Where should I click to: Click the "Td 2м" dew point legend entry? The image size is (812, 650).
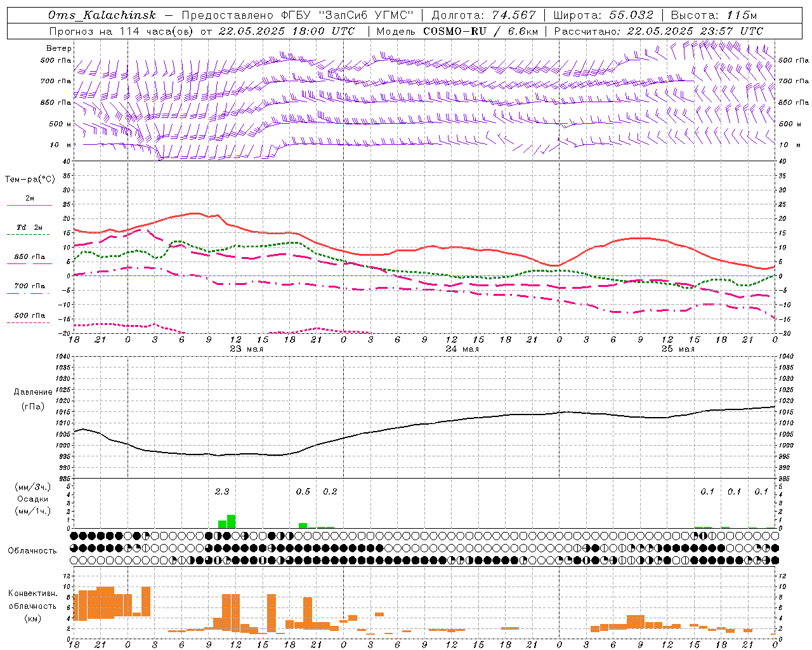[30, 227]
